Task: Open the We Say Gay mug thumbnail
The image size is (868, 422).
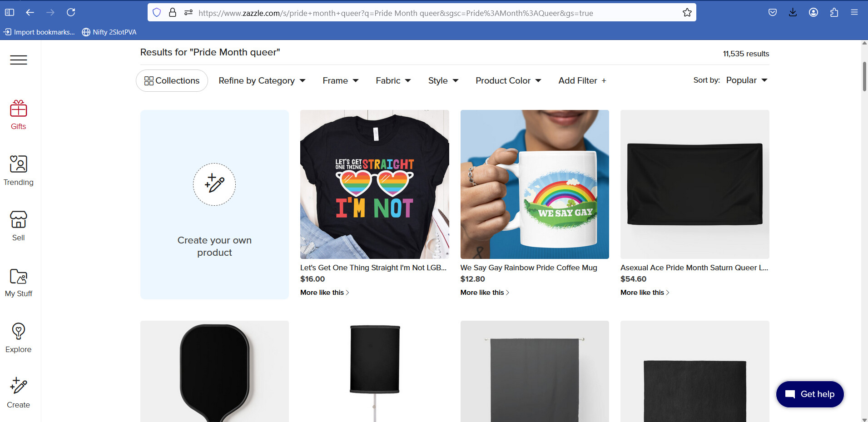Action: coord(535,184)
